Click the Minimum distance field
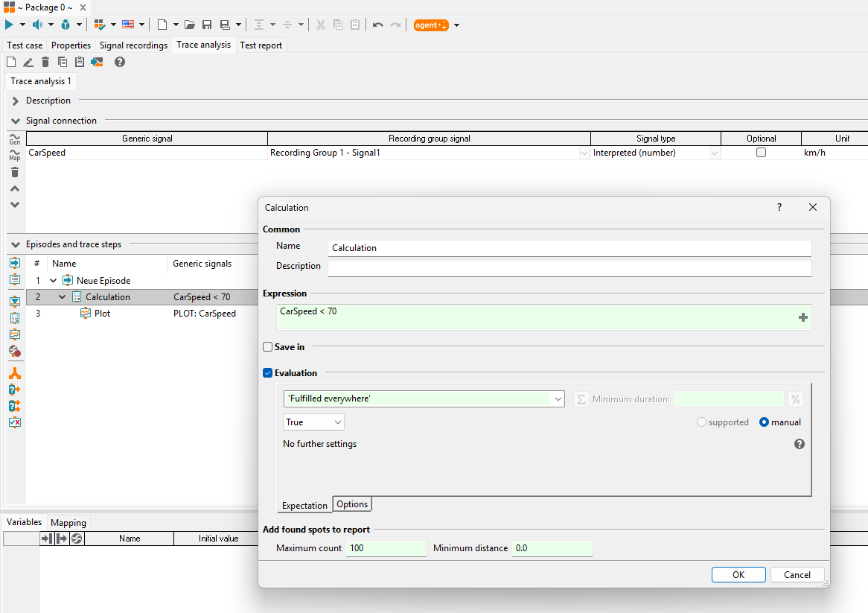 tap(552, 548)
